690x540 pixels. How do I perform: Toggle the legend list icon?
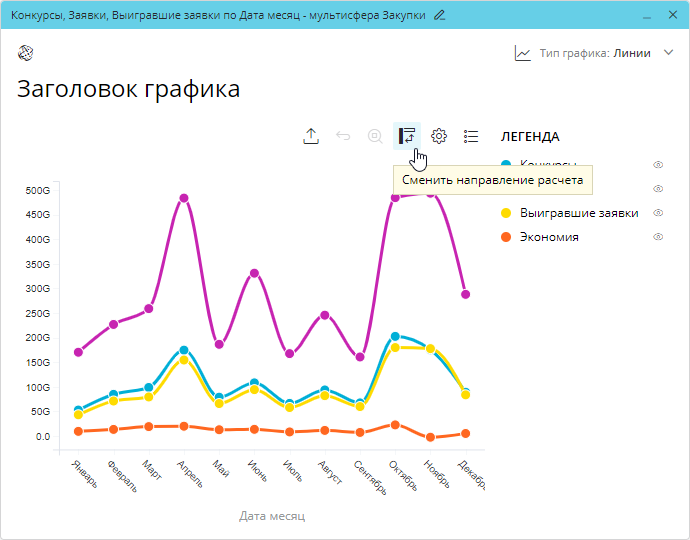[471, 136]
